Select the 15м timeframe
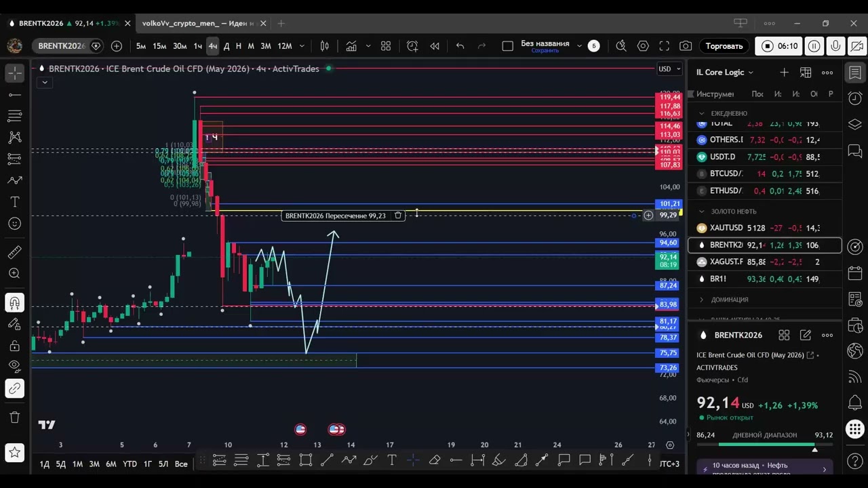The image size is (868, 488). click(159, 46)
